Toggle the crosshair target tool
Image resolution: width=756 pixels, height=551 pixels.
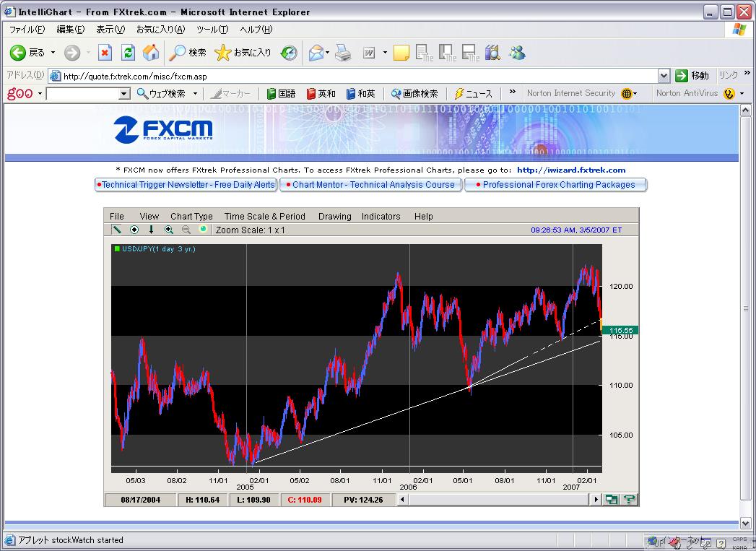click(x=134, y=230)
